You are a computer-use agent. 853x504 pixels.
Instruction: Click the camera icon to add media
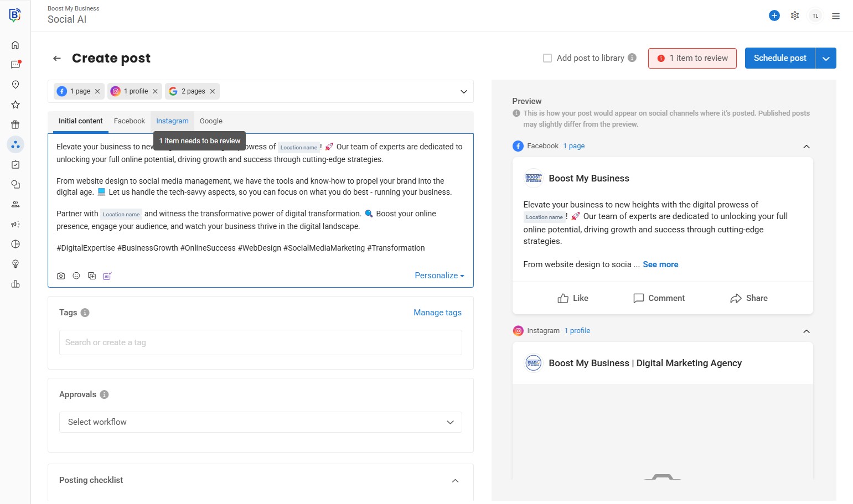tap(61, 276)
